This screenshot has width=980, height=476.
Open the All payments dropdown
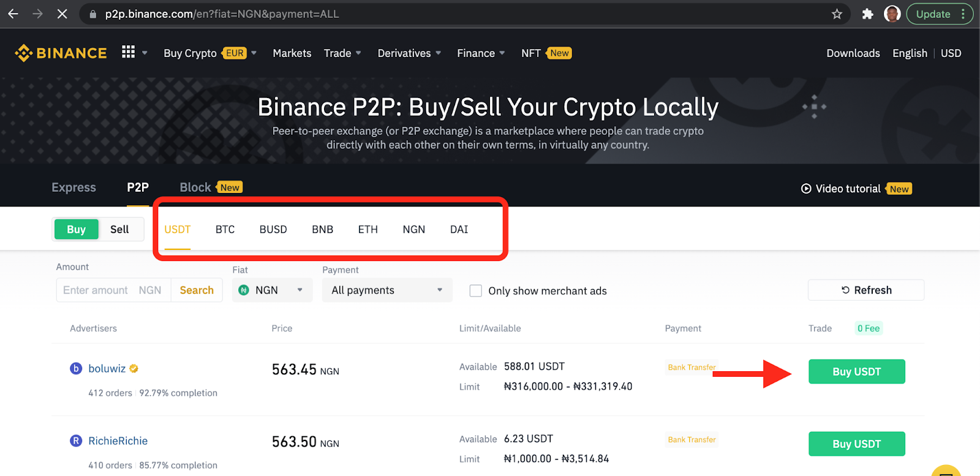(x=387, y=290)
